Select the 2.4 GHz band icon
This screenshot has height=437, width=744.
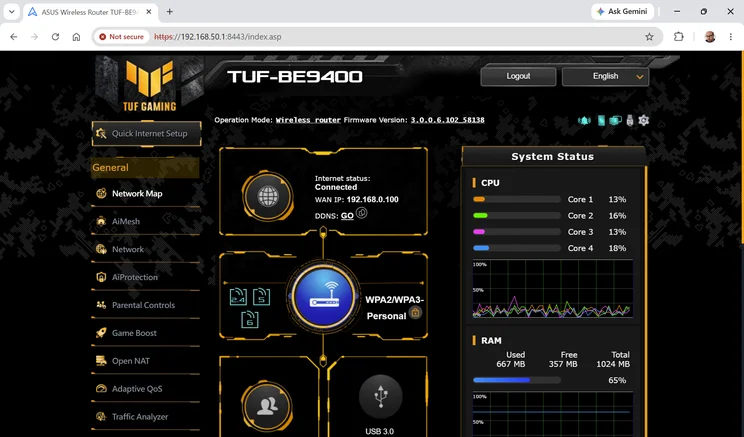238,297
